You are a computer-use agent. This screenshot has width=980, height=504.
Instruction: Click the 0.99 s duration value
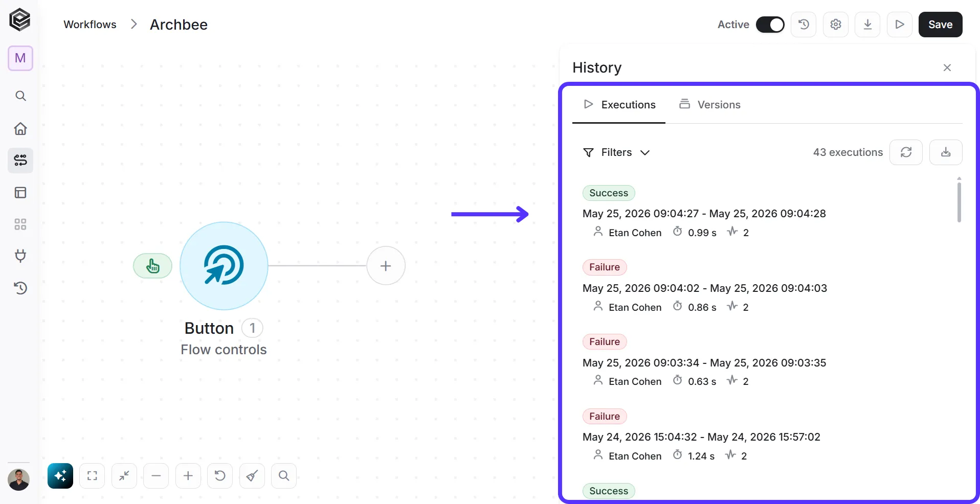[702, 233]
